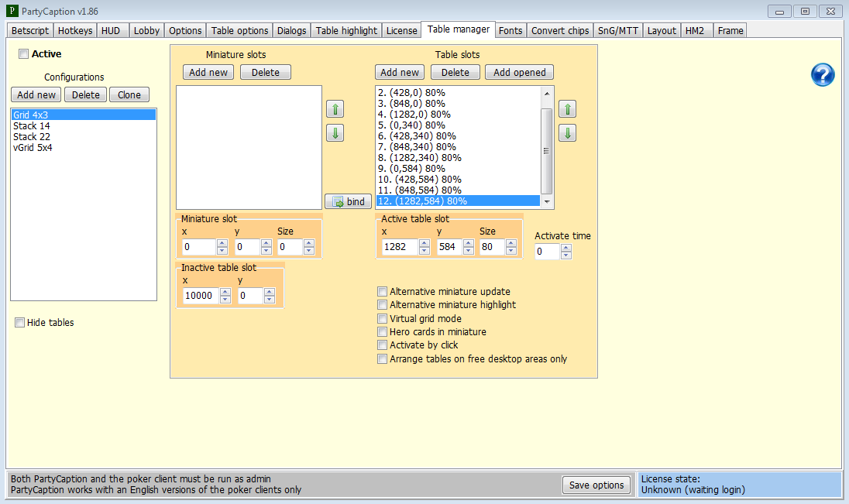The width and height of the screenshot is (849, 504).
Task: Focus the Inactive table slot x field
Action: (x=201, y=296)
